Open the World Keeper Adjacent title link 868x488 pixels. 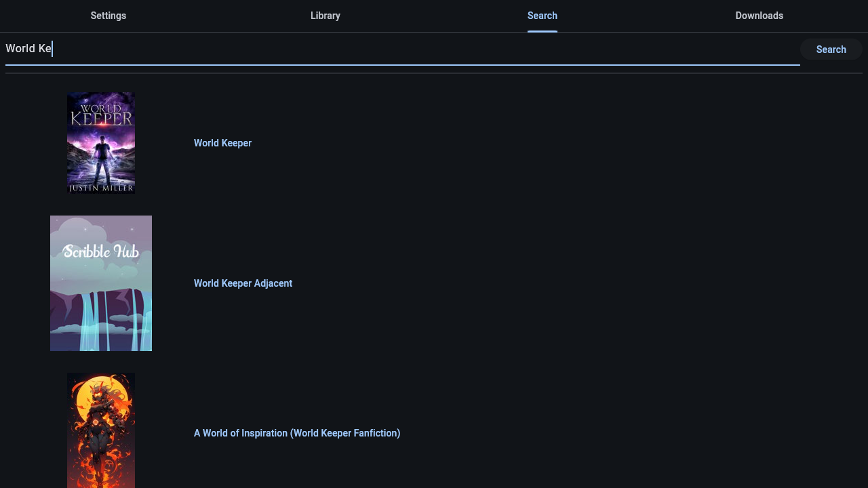click(x=243, y=283)
